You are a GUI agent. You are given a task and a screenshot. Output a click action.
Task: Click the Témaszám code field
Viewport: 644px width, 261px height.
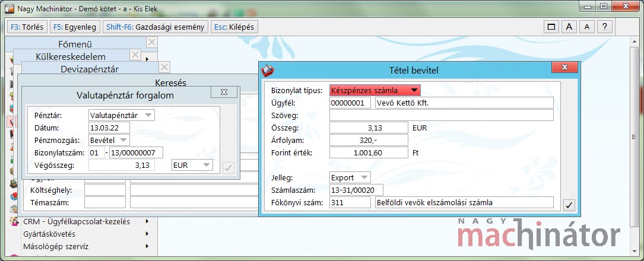[104, 202]
